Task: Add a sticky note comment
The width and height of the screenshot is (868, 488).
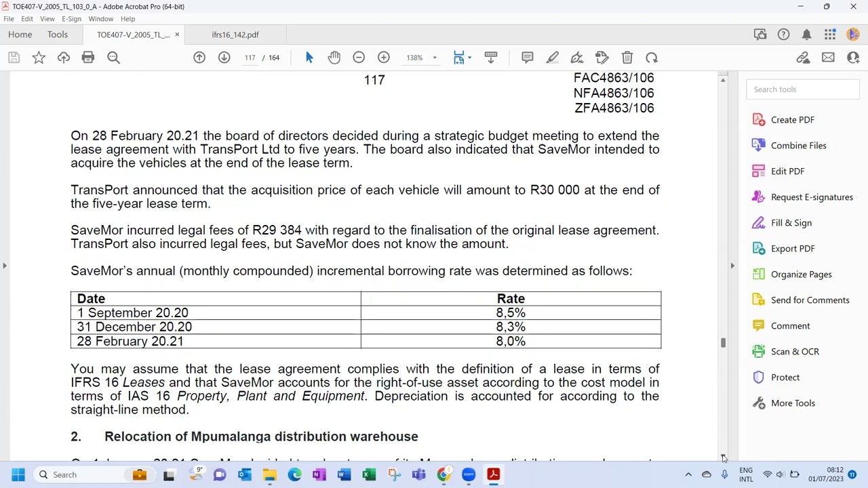Action: [x=528, y=58]
